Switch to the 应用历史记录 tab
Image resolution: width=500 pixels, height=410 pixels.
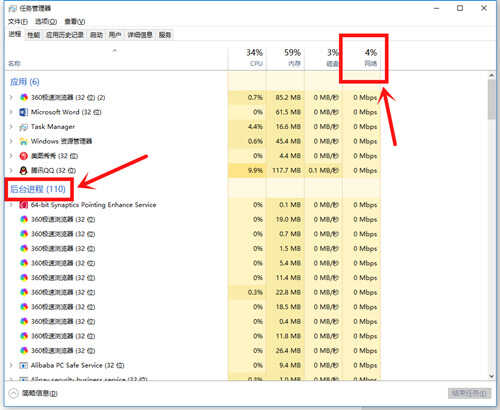pos(65,35)
